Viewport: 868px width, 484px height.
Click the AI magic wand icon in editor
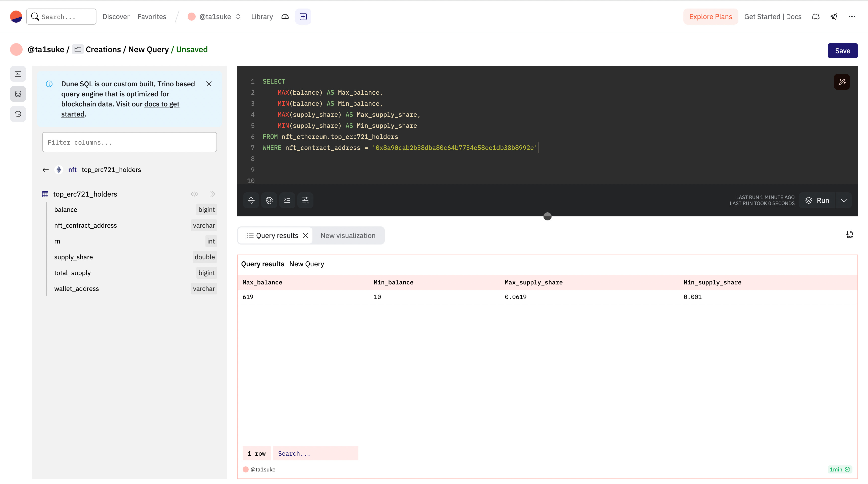842,82
